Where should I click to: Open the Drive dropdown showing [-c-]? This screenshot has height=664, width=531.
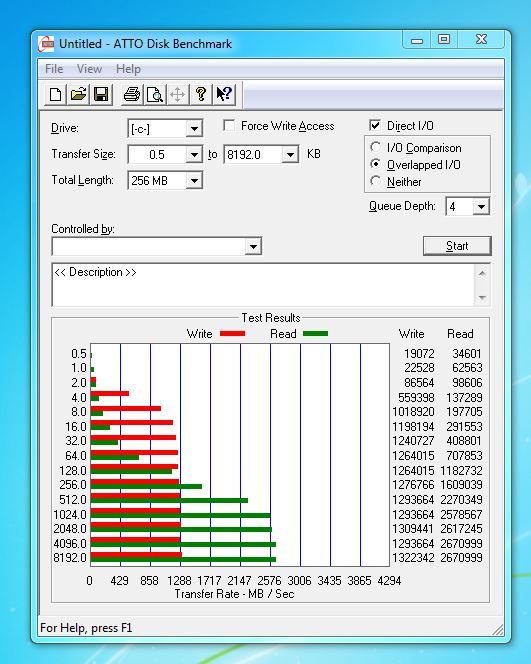pyautogui.click(x=165, y=128)
